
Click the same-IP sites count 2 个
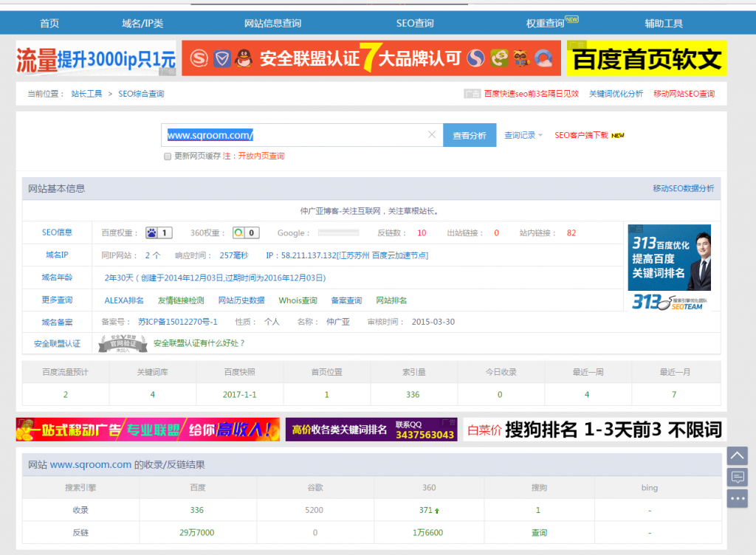pos(153,255)
